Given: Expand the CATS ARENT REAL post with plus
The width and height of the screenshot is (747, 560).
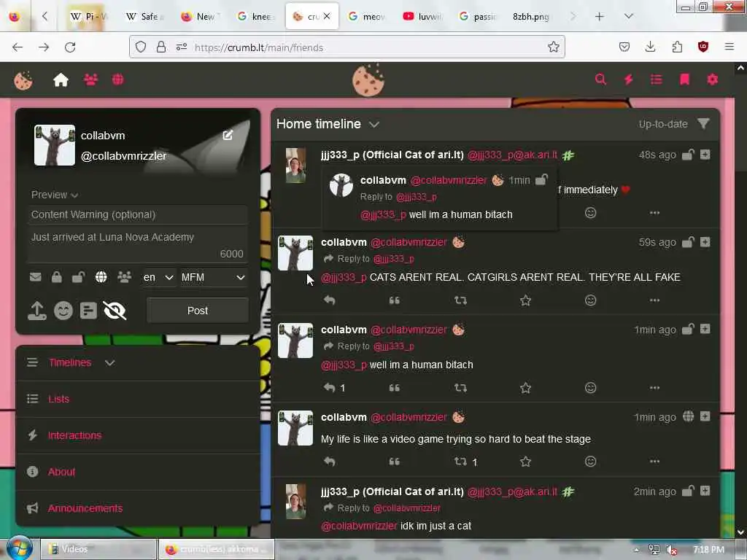Looking at the screenshot, I should [705, 242].
